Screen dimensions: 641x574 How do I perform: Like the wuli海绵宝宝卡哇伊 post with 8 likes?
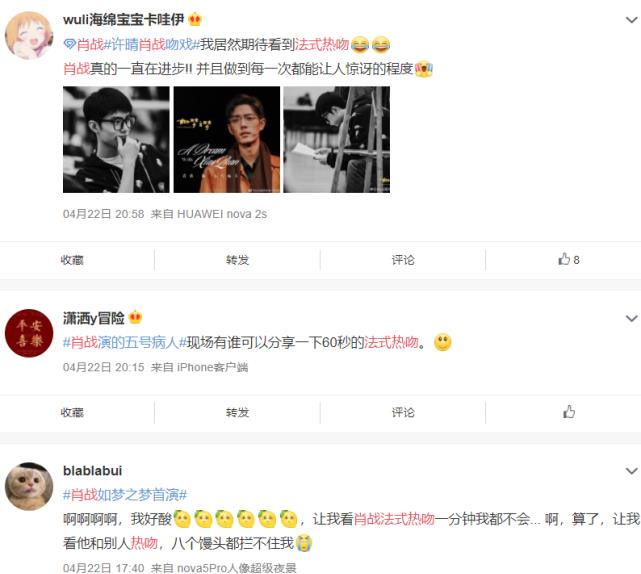click(x=568, y=259)
